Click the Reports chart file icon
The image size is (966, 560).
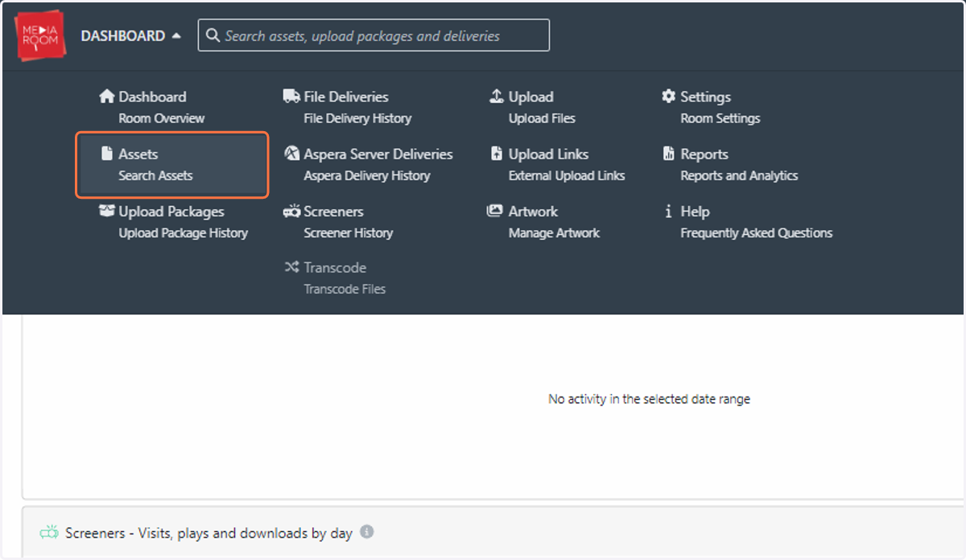tap(668, 154)
